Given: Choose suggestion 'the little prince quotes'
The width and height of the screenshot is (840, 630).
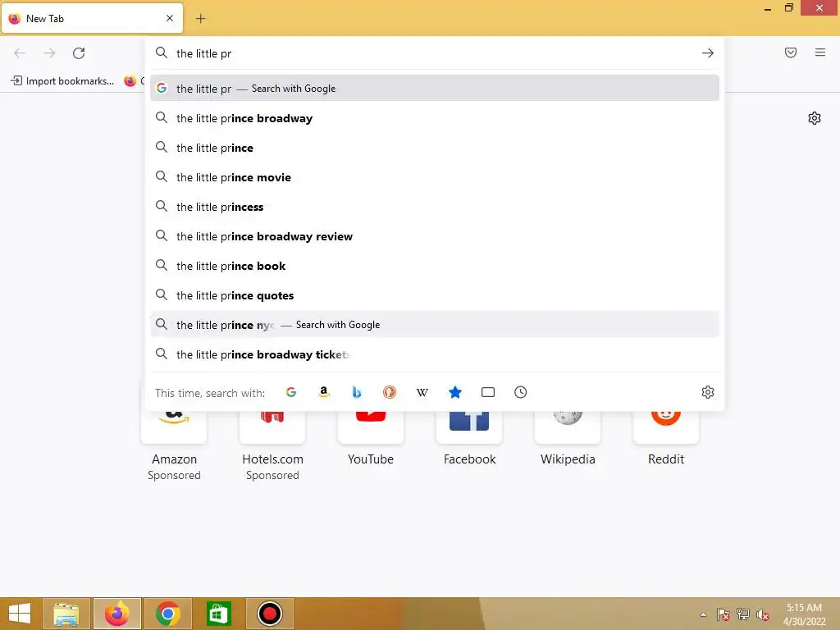Looking at the screenshot, I should (435, 295).
